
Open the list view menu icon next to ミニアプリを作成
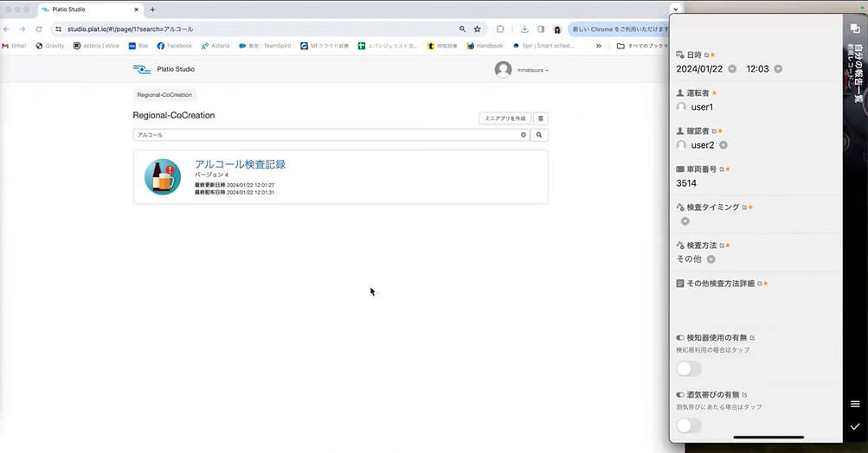540,118
